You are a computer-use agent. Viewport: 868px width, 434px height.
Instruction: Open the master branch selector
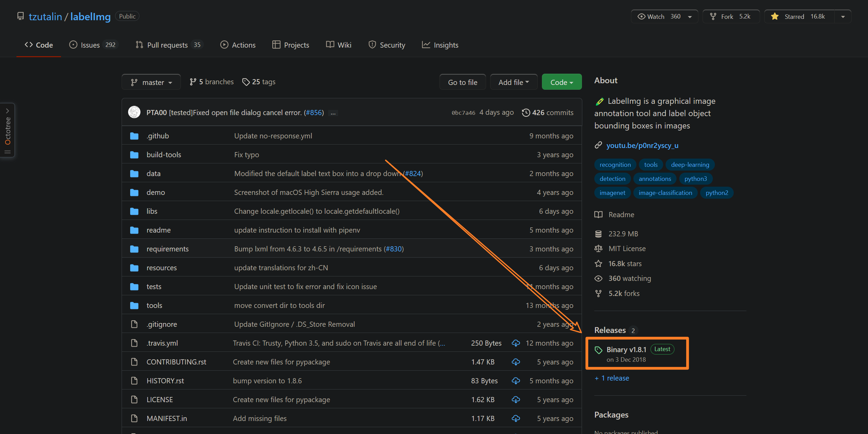pos(151,82)
